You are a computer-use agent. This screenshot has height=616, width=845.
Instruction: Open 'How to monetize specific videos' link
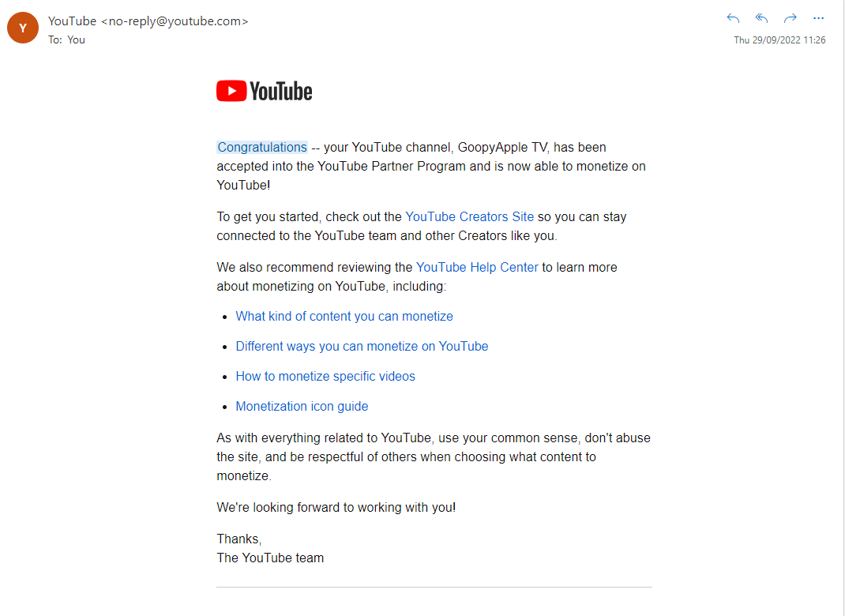[x=325, y=376]
